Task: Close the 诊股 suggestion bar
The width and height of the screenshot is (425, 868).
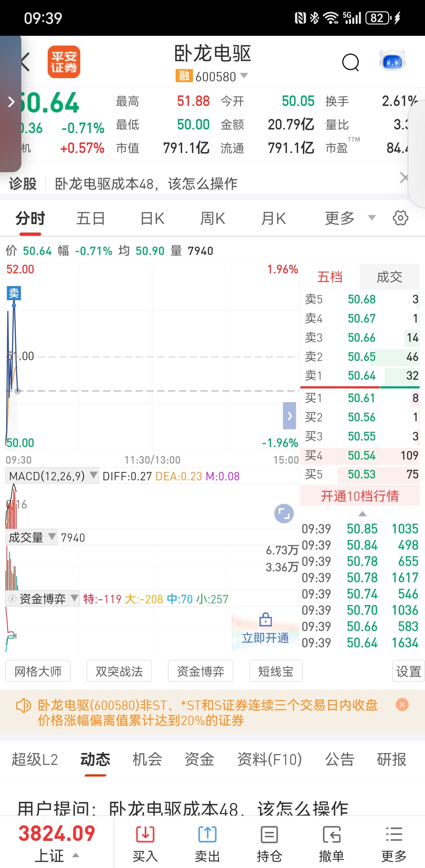Action: [404, 178]
